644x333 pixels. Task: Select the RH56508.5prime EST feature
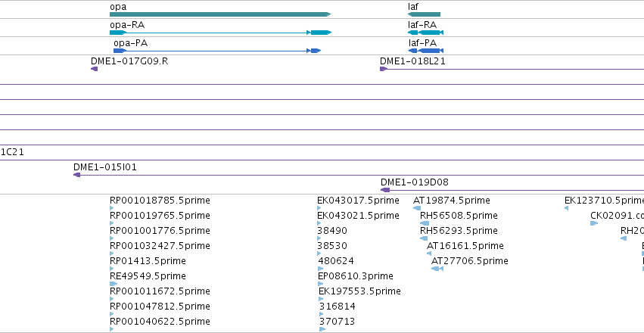(425, 223)
